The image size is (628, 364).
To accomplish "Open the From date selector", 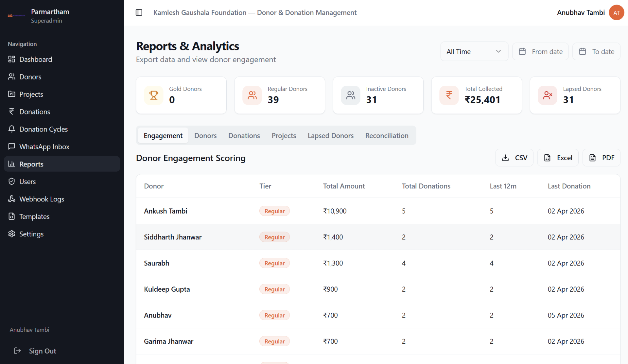I will pos(540,51).
